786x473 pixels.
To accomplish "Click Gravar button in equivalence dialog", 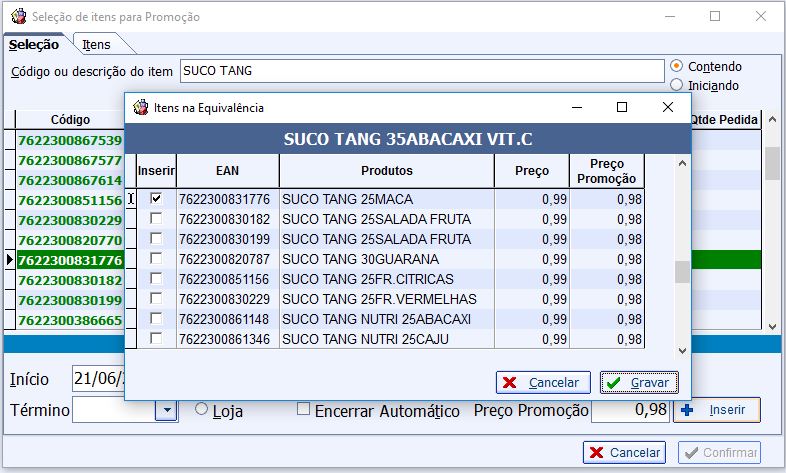I will click(x=639, y=383).
